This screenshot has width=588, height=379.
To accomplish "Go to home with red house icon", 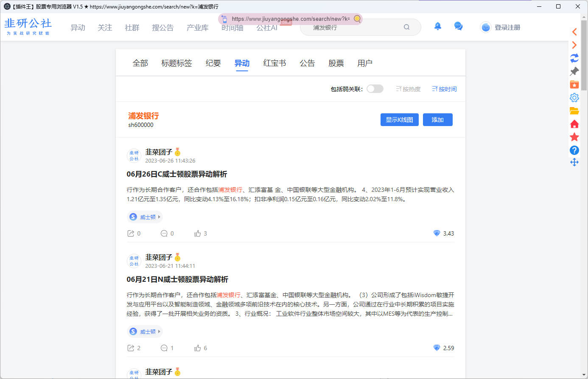I will (574, 124).
